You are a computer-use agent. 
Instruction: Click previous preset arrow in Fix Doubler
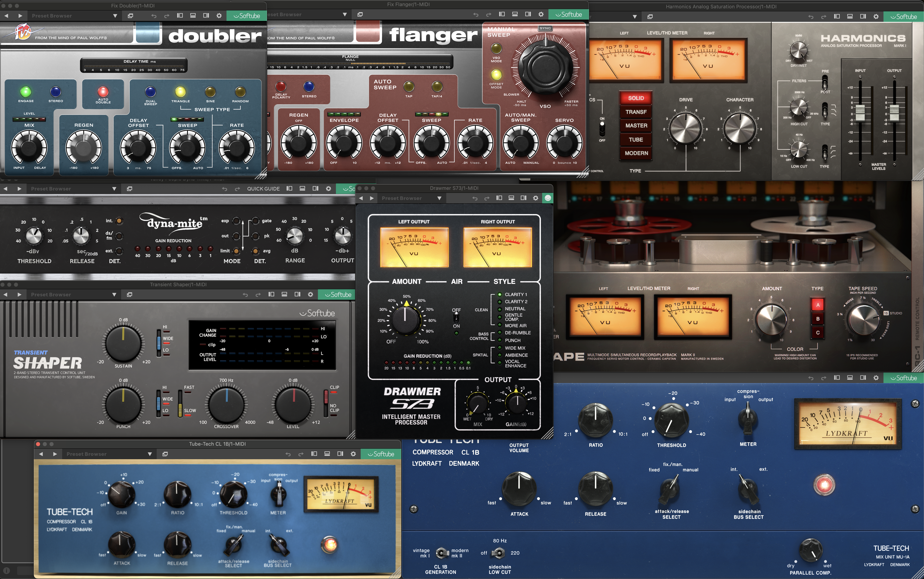[x=6, y=16]
